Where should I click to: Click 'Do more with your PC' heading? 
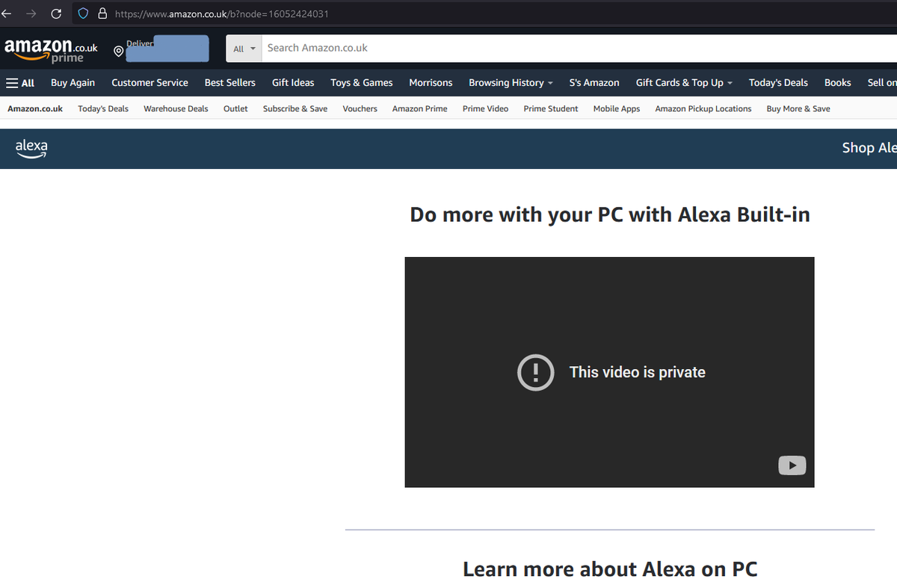coord(610,215)
